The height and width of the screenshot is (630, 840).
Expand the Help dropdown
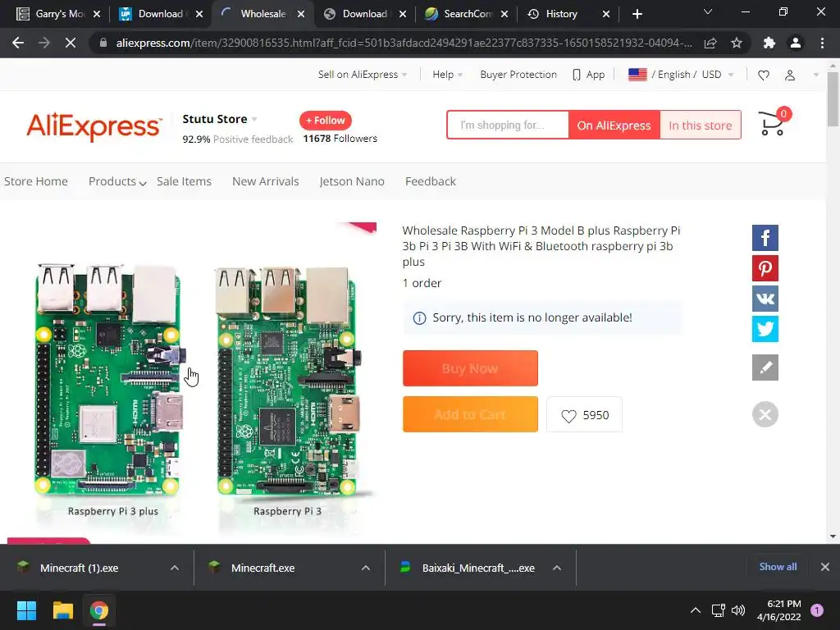point(447,75)
